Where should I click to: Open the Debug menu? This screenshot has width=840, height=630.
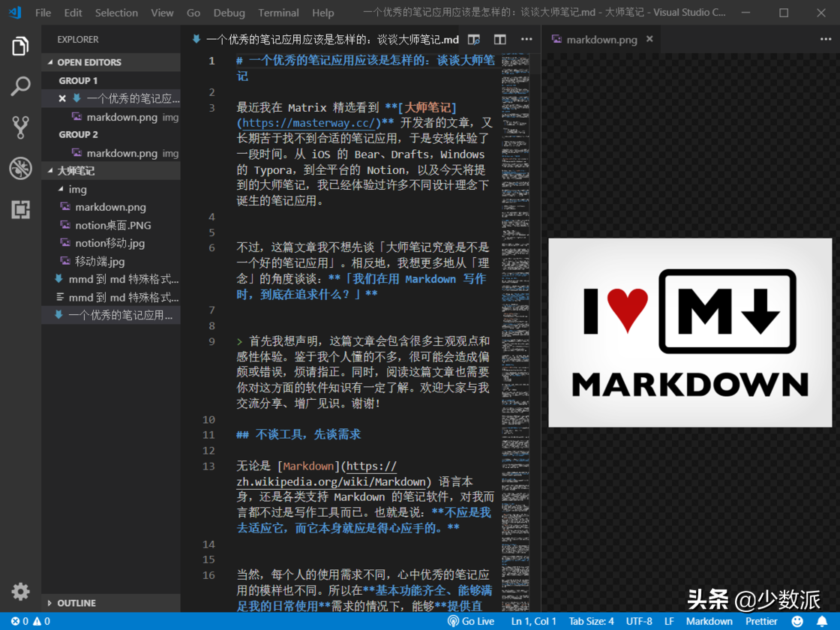[229, 13]
